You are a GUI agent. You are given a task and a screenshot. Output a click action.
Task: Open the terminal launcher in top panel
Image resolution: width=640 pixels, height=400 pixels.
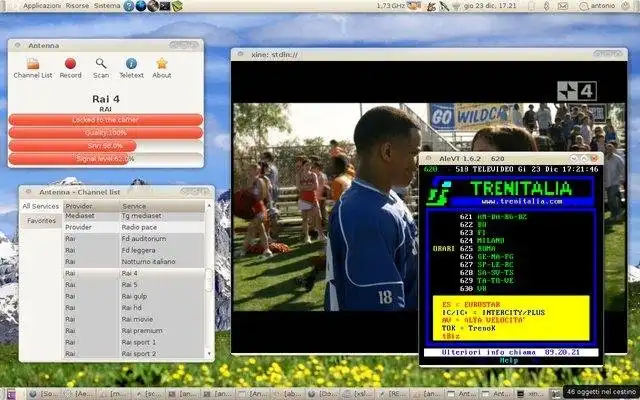pyautogui.click(x=165, y=6)
